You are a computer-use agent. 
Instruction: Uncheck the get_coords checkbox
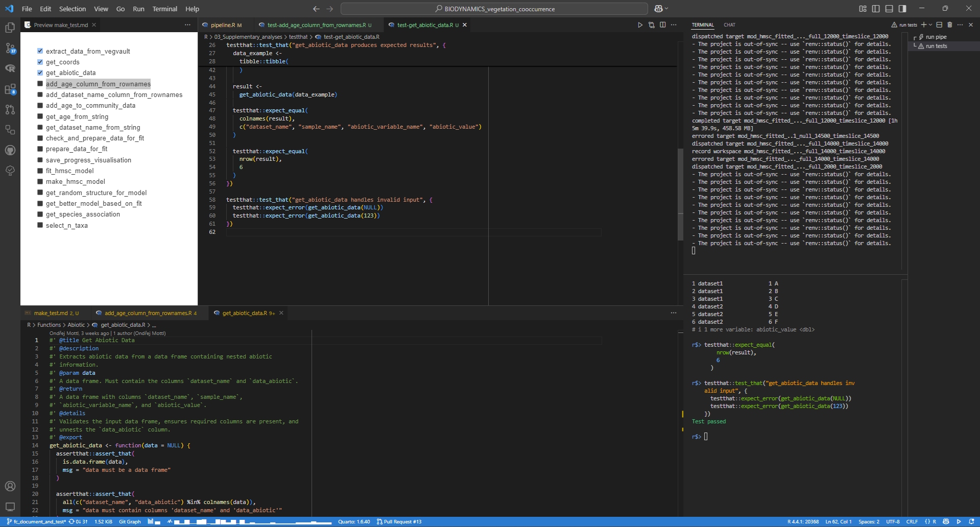point(40,62)
